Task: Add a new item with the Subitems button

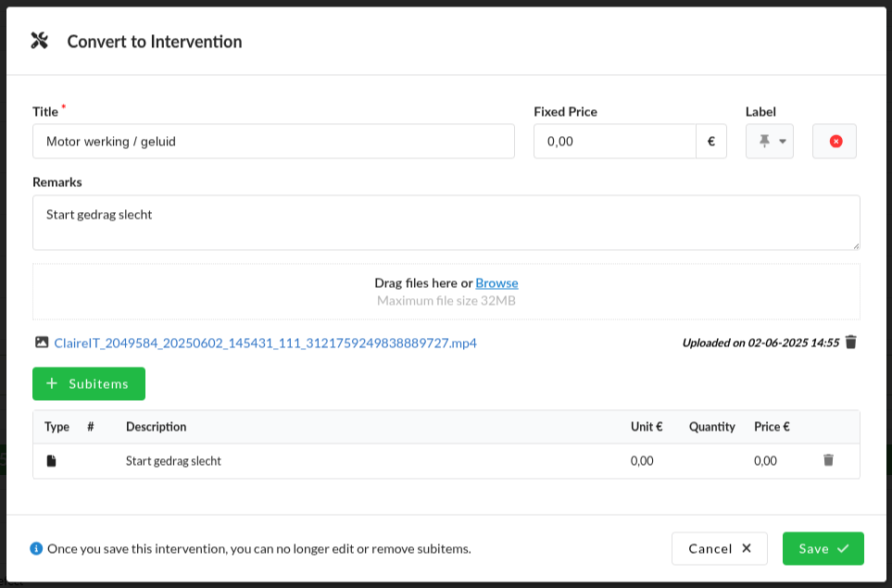Action: (x=89, y=383)
